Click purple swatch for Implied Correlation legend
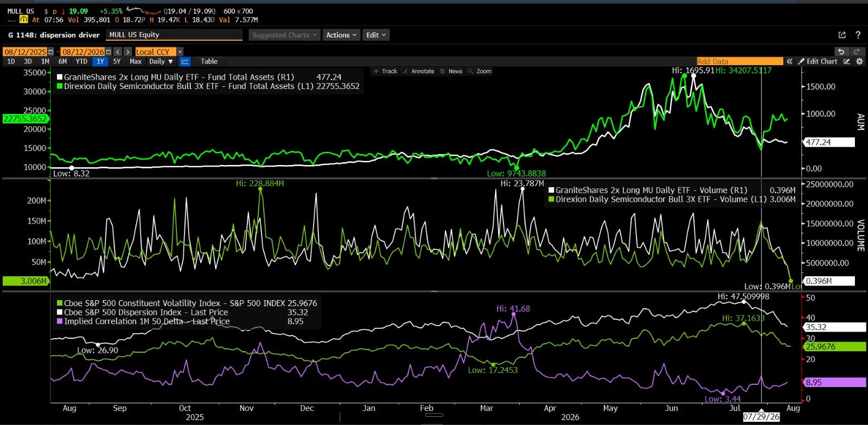The image size is (868, 425). click(x=60, y=321)
